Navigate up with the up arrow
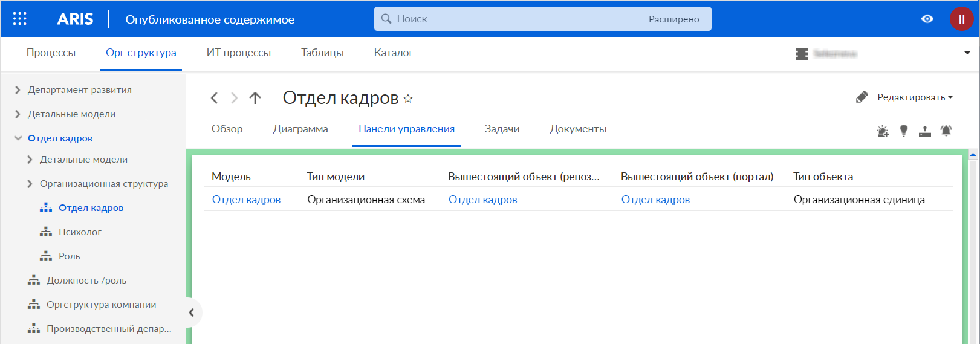Viewport: 980px width, 344px height. pyautogui.click(x=255, y=98)
